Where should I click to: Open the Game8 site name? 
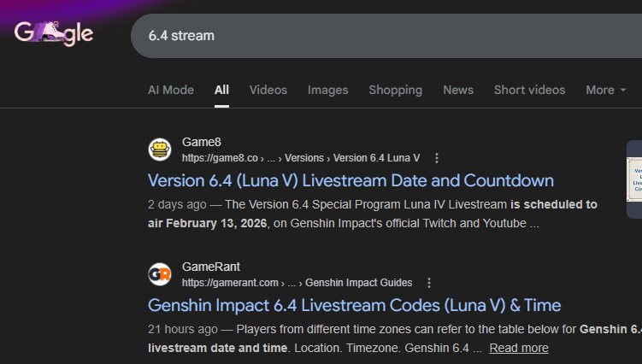pyautogui.click(x=202, y=142)
